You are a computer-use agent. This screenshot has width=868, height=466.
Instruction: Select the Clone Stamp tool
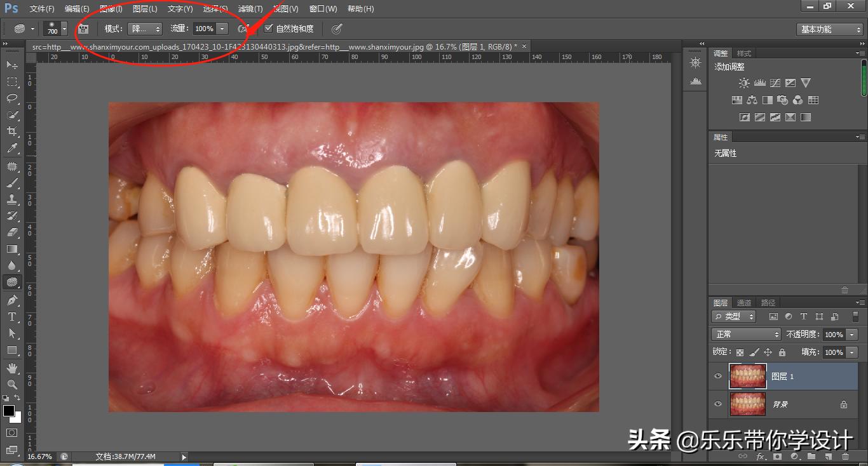tap(13, 198)
